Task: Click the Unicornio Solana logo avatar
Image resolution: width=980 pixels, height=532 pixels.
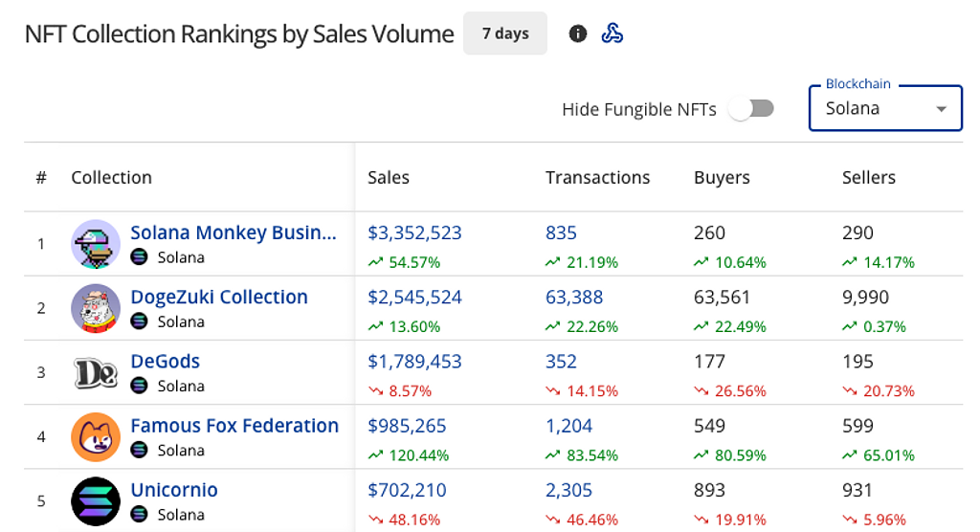Action: tap(96, 500)
